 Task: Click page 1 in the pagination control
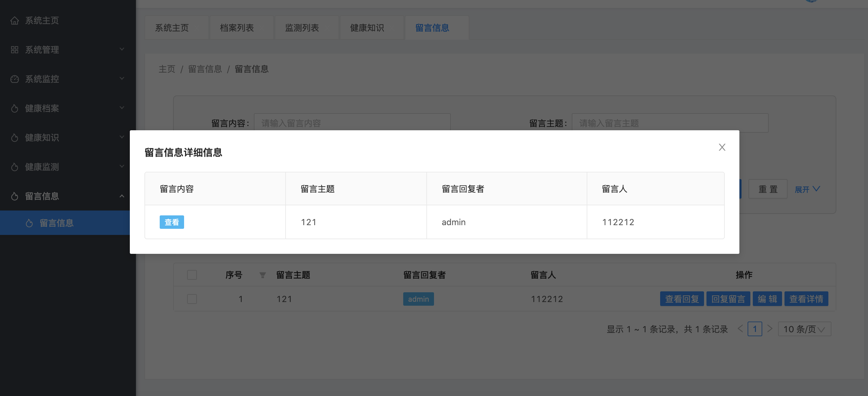click(755, 329)
